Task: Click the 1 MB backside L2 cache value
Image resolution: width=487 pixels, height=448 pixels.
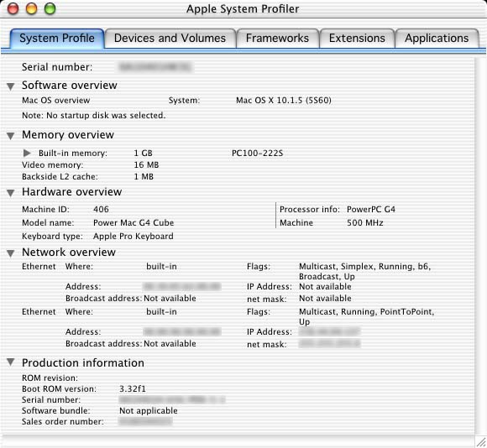Action: [144, 177]
